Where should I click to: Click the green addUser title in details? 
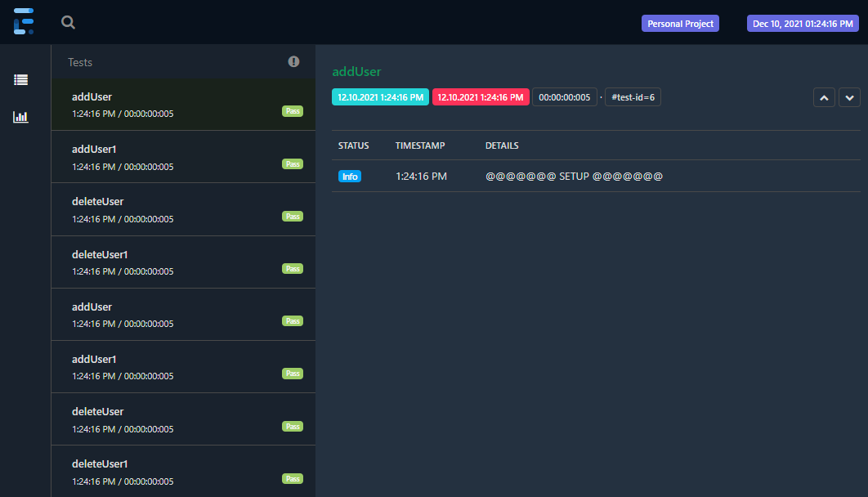(356, 71)
